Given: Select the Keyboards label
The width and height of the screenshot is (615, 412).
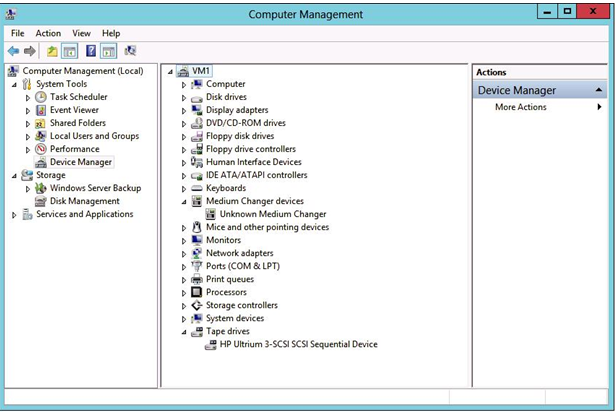Looking at the screenshot, I should (226, 188).
